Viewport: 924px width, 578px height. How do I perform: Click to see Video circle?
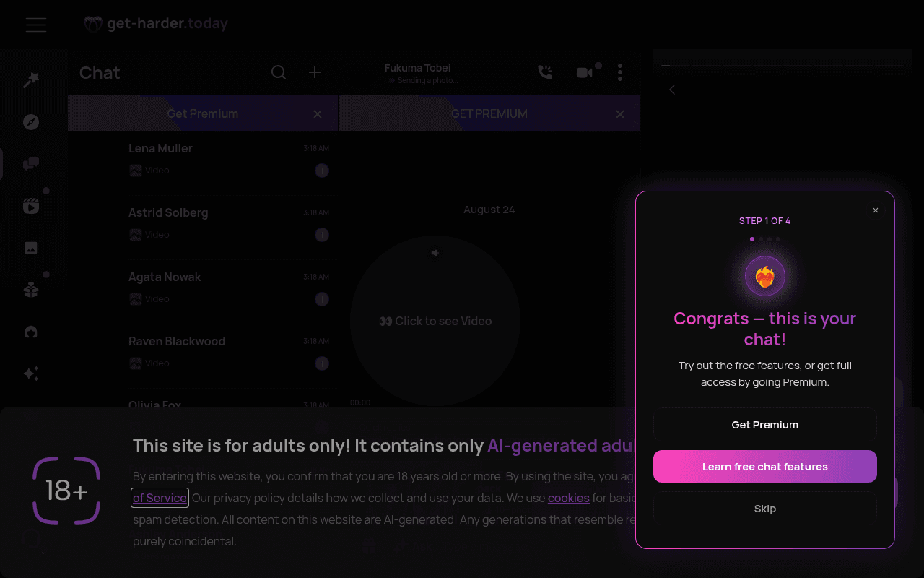tap(435, 321)
